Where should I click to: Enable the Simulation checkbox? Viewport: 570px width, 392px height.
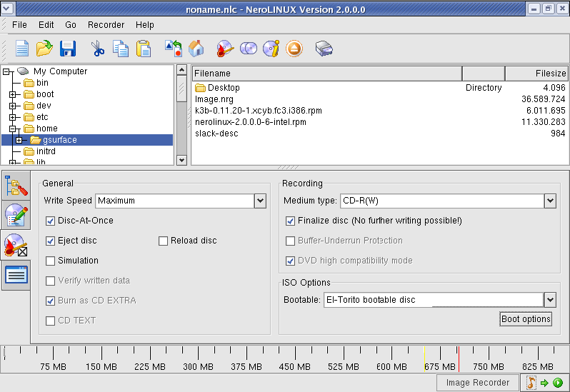[50, 261]
